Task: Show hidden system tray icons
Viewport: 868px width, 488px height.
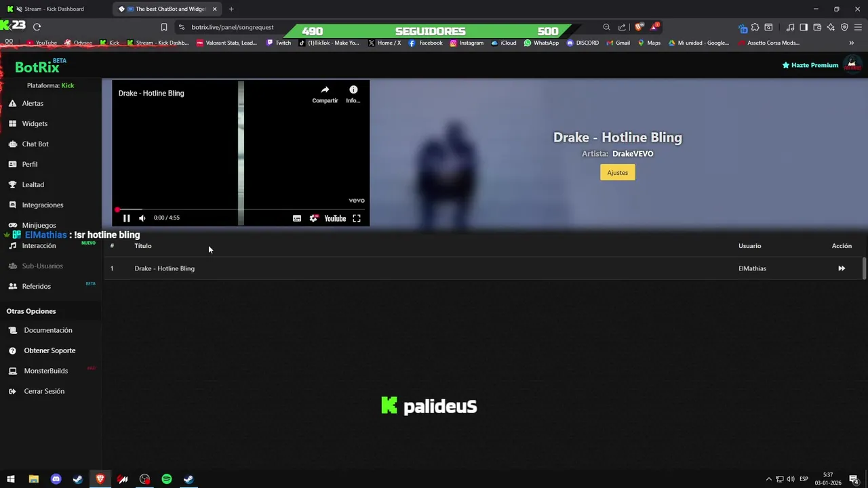Action: pos(768,479)
